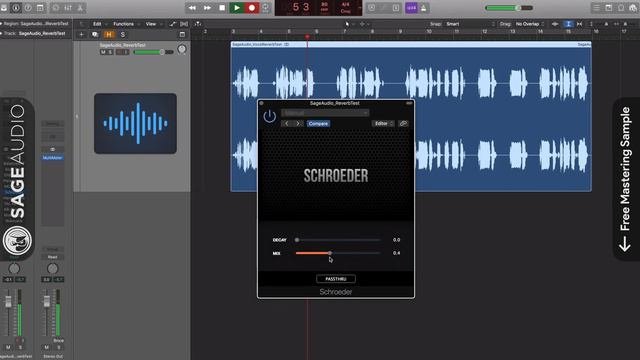The image size is (640, 360).
Task: Expand the Track inspector disclosure triangle
Action: pos(1,33)
